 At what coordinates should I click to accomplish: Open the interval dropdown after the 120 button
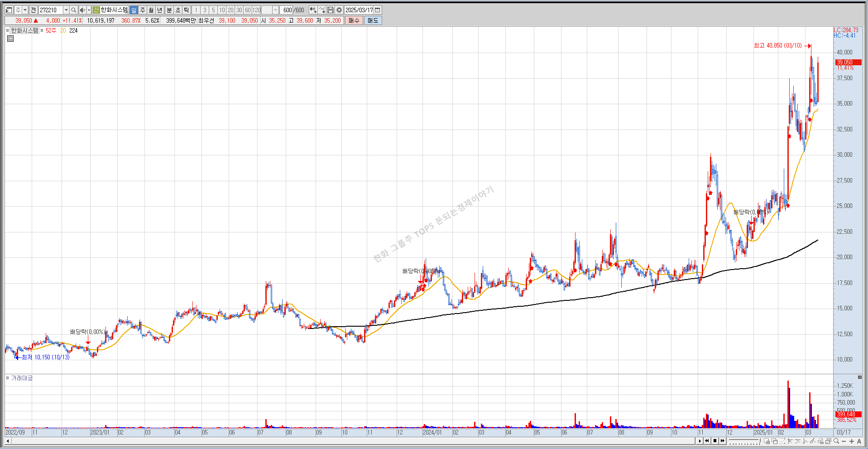[x=275, y=10]
